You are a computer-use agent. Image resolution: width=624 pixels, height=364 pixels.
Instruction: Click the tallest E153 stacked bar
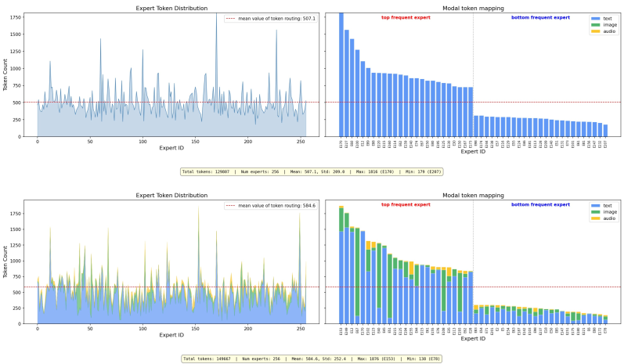(341, 265)
